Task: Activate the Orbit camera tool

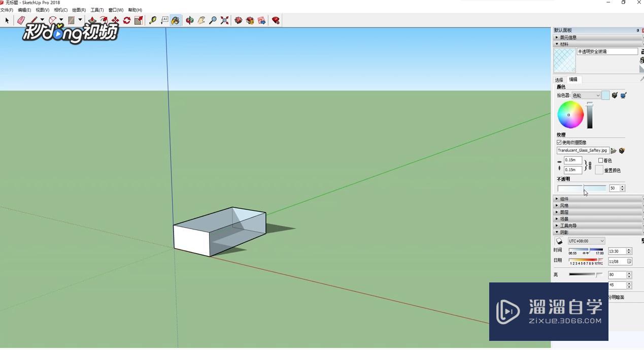Action: (x=190, y=20)
